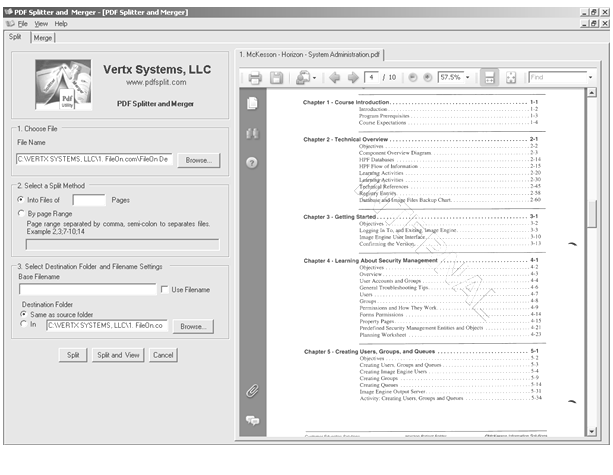Click the scroll down arrow in viewer
The image size is (613, 475).
click(x=592, y=432)
